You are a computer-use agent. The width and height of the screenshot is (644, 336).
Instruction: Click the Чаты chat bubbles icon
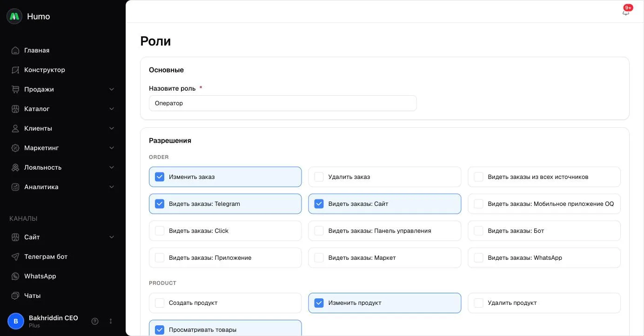click(15, 296)
